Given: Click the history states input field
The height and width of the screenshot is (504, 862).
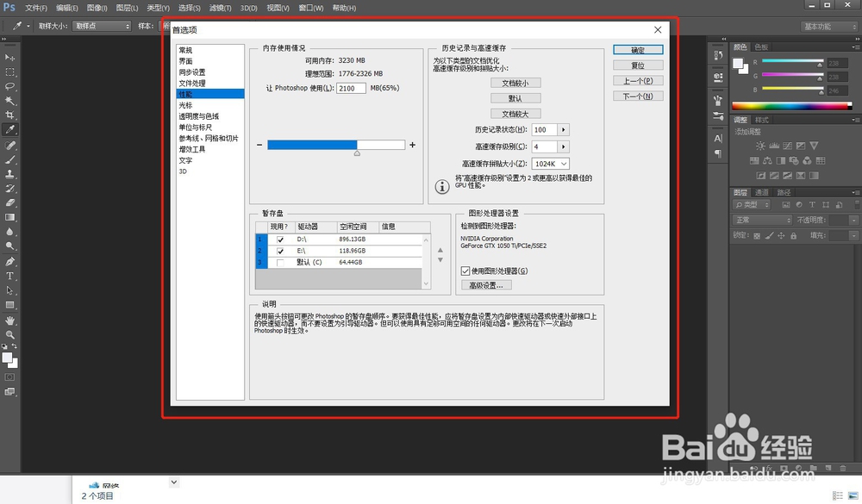Looking at the screenshot, I should tap(544, 130).
